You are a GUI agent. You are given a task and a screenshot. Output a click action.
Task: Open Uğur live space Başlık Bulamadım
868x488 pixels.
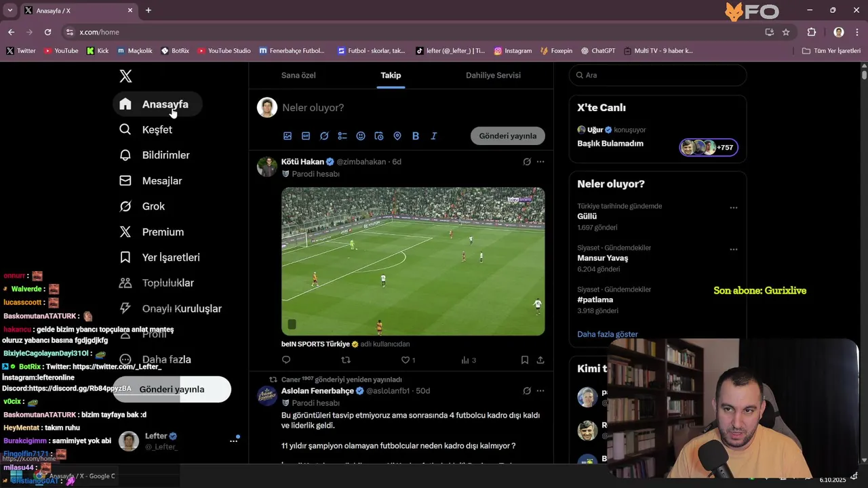click(657, 139)
